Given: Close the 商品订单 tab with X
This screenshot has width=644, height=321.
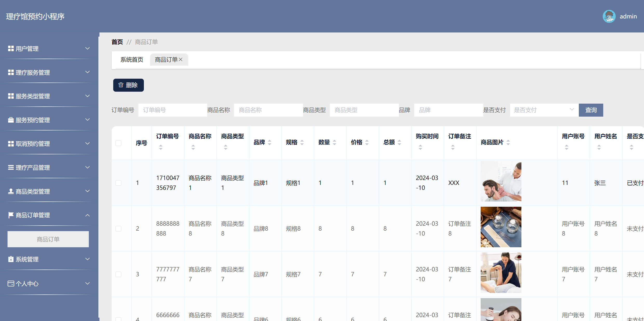Looking at the screenshot, I should (181, 59).
